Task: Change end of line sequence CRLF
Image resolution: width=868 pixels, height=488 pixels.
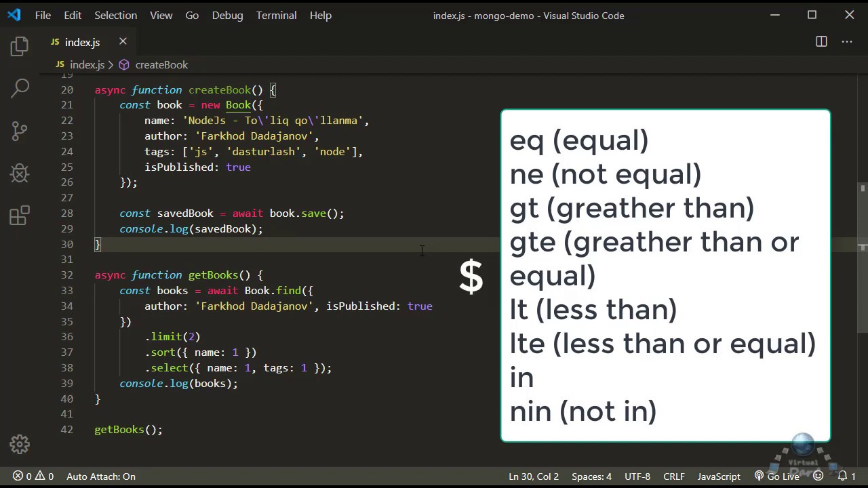Action: pos(674,476)
